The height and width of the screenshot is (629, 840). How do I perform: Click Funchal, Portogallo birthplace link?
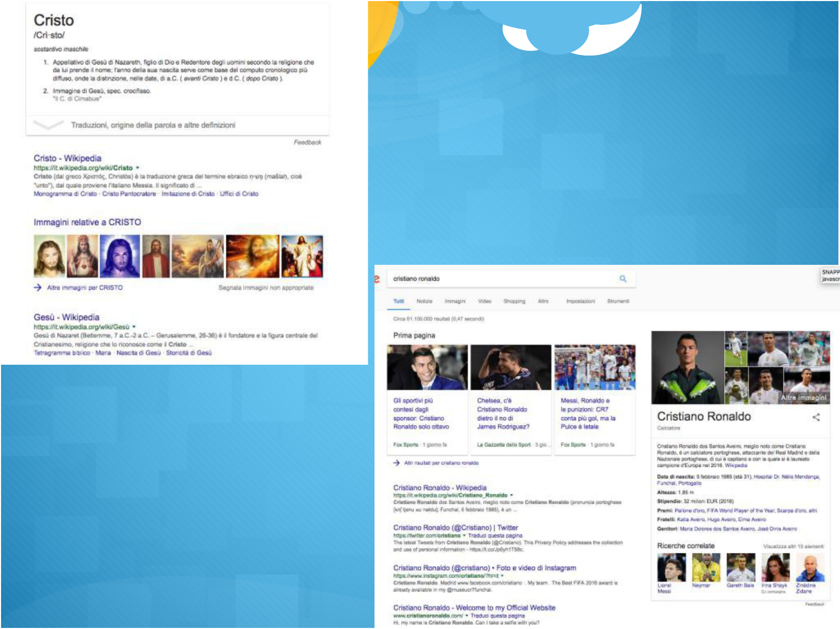[x=679, y=483]
